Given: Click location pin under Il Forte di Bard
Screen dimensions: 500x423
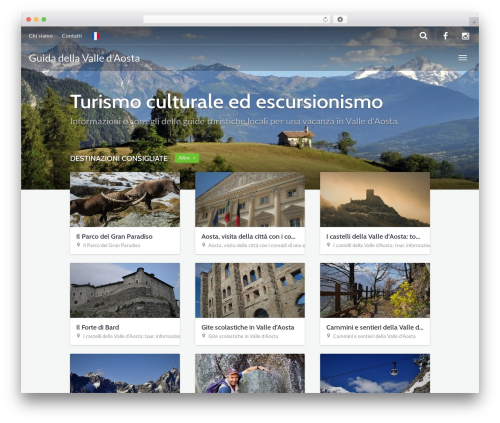Looking at the screenshot, I should tap(78, 336).
